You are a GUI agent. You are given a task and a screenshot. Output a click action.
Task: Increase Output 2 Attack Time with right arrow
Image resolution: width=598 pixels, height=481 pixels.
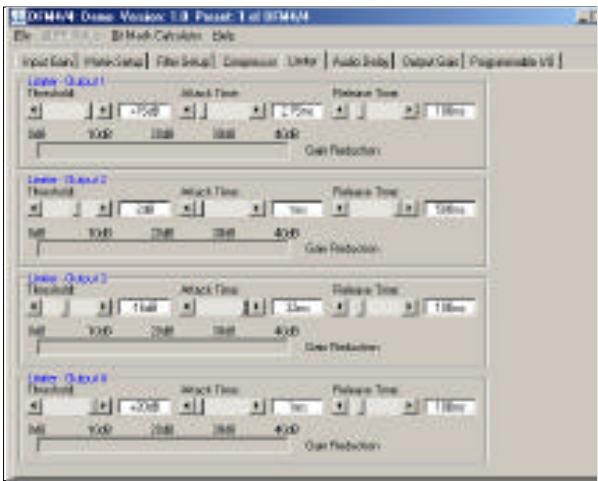[x=258, y=209]
